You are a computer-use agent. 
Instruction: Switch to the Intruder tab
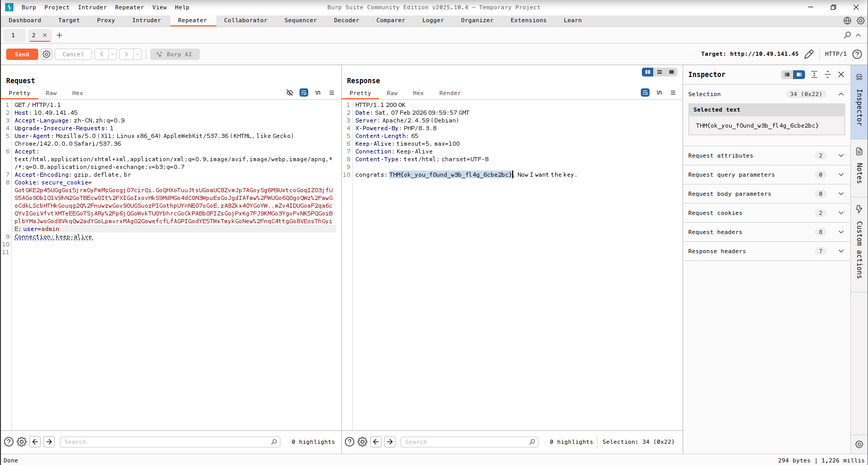click(147, 21)
